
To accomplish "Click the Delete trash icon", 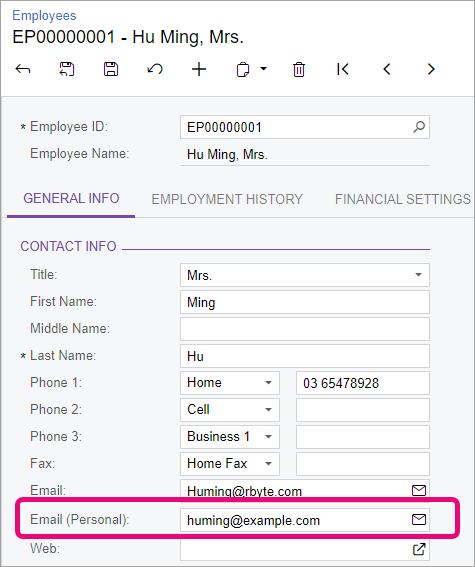I will click(x=299, y=69).
